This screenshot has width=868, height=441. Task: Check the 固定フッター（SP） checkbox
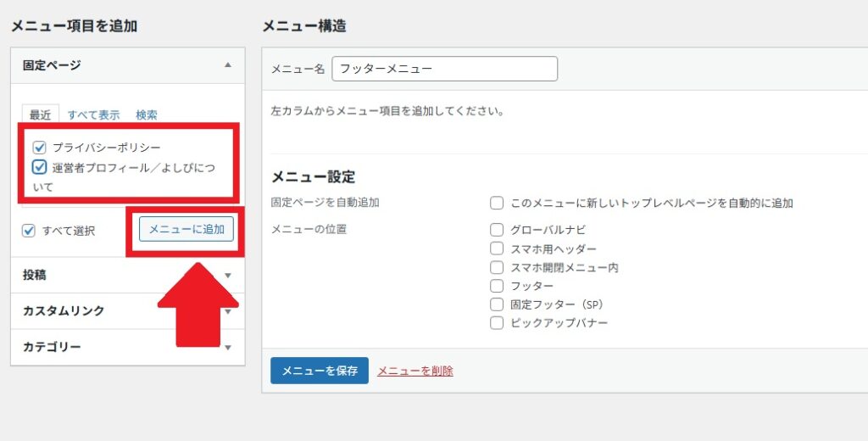coord(497,304)
